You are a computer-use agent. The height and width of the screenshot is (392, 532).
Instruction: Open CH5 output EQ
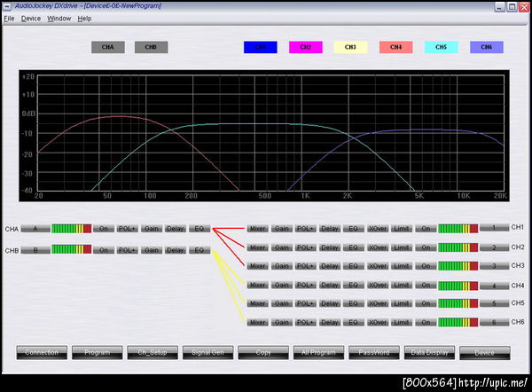354,303
